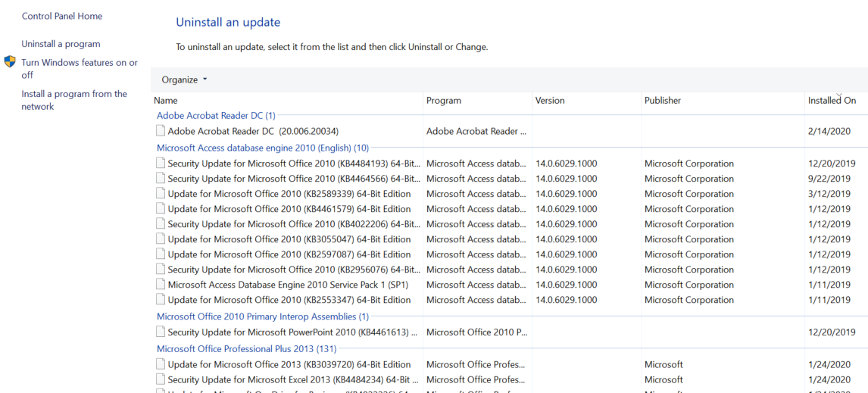Click file icon of KB4461579 update

(x=161, y=209)
